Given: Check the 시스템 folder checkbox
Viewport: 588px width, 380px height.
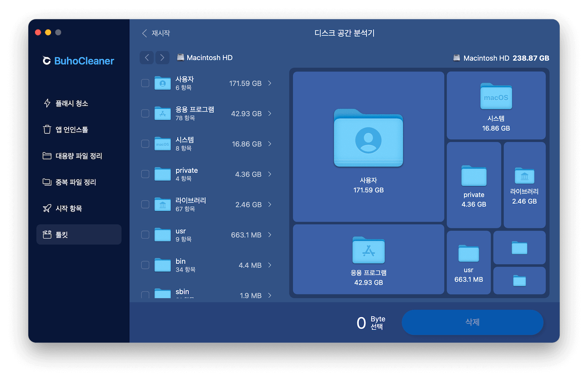Looking at the screenshot, I should tap(145, 144).
